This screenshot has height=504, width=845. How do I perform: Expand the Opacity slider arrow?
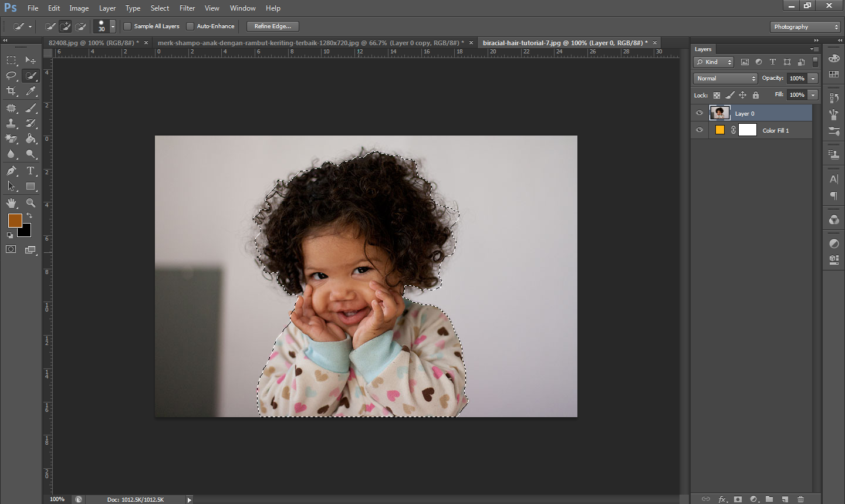(813, 79)
